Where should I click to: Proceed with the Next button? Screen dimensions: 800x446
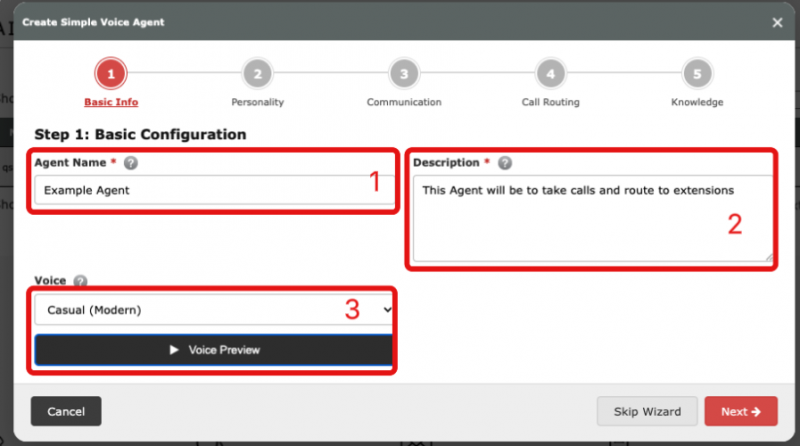[741, 411]
